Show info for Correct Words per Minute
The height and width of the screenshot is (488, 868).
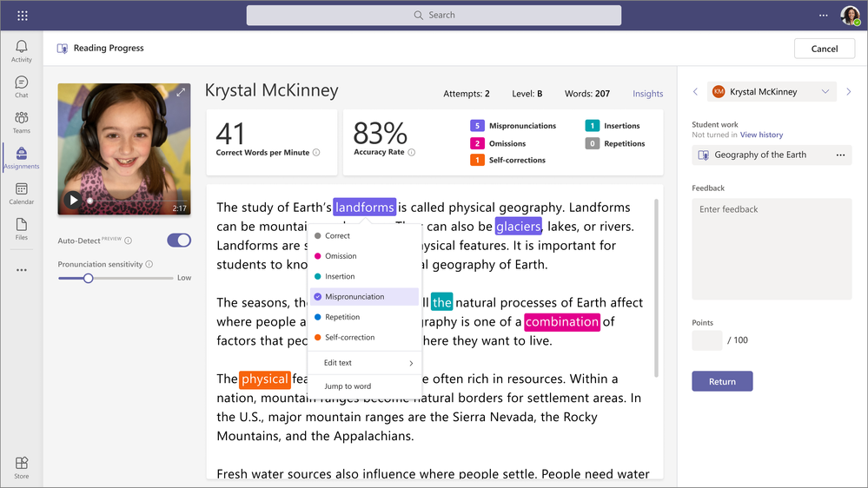(x=316, y=153)
